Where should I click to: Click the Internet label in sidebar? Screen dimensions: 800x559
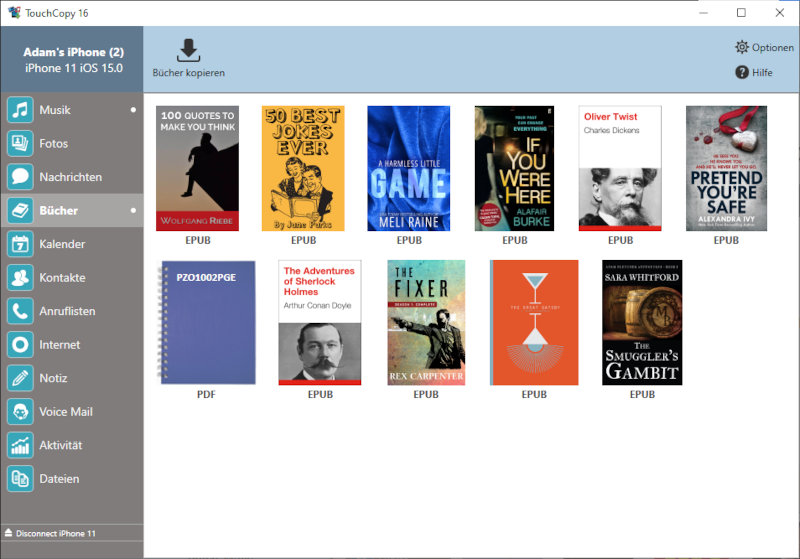(x=60, y=345)
